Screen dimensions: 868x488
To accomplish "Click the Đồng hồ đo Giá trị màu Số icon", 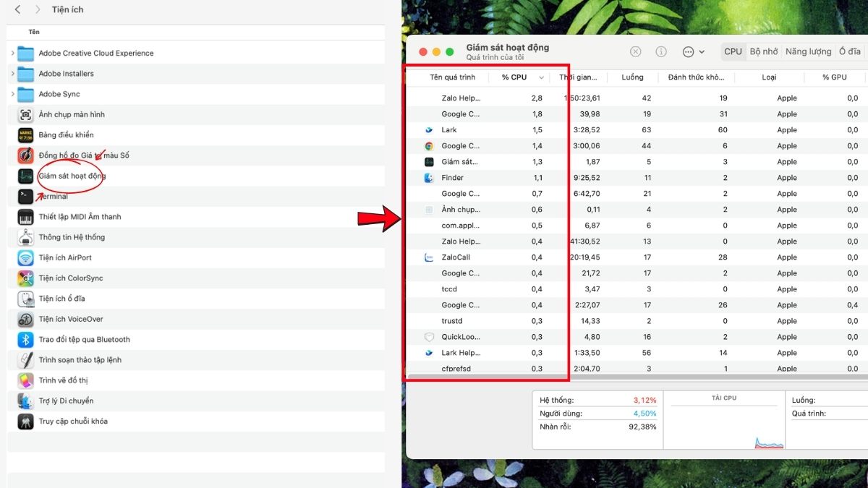I will point(26,155).
